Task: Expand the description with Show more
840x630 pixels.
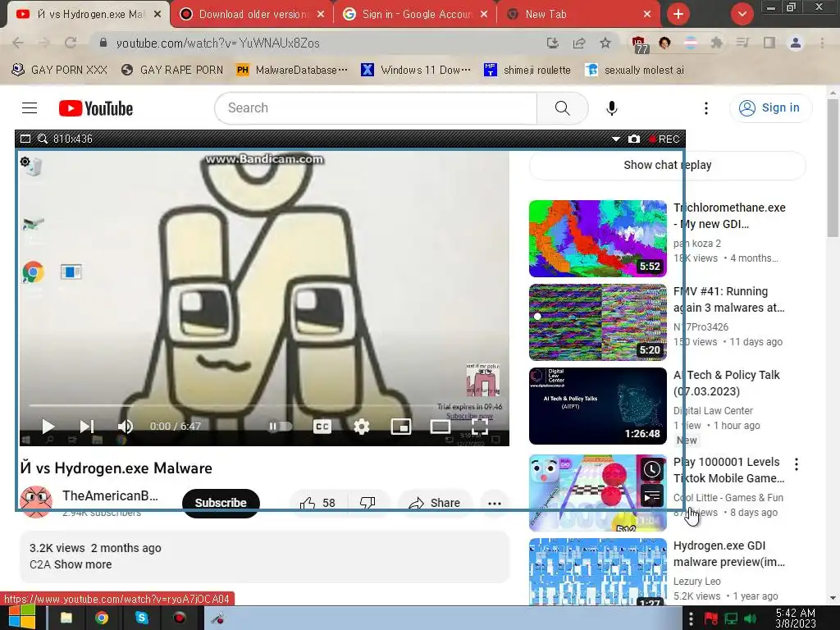Action: [x=83, y=564]
